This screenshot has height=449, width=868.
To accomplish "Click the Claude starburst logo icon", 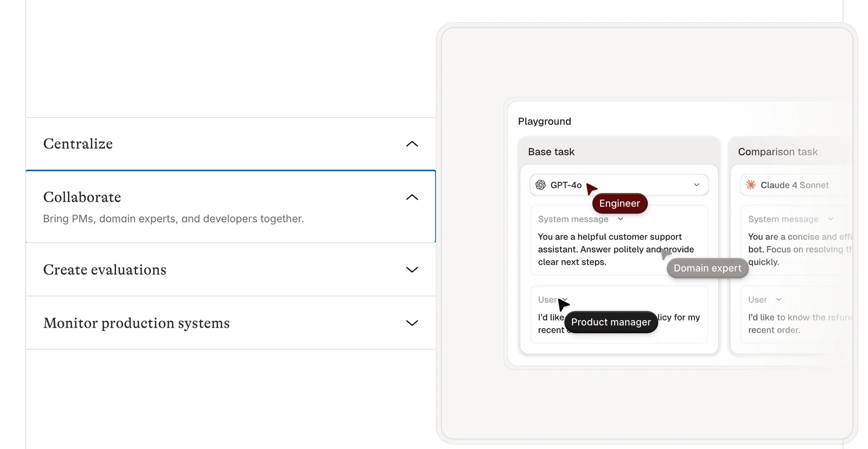I will pyautogui.click(x=751, y=185).
